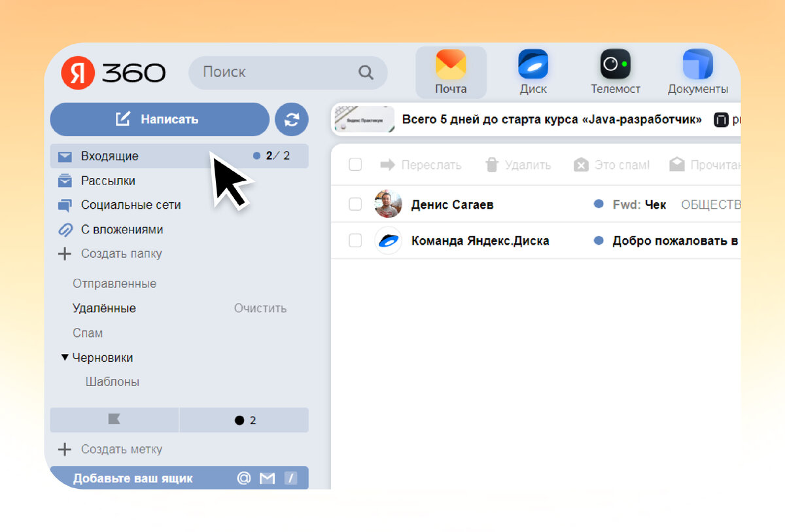Click the Gmail M provider icon
785x532 pixels.
coord(267,478)
